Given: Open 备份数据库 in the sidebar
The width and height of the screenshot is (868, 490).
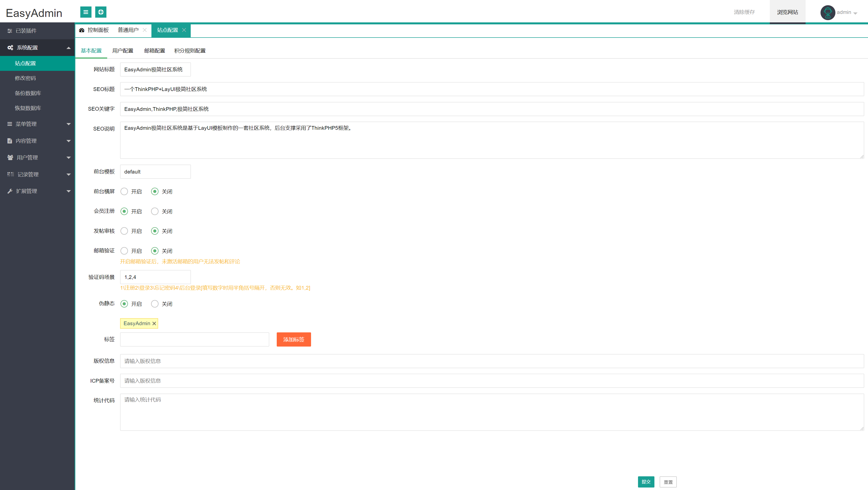Looking at the screenshot, I should click(28, 93).
